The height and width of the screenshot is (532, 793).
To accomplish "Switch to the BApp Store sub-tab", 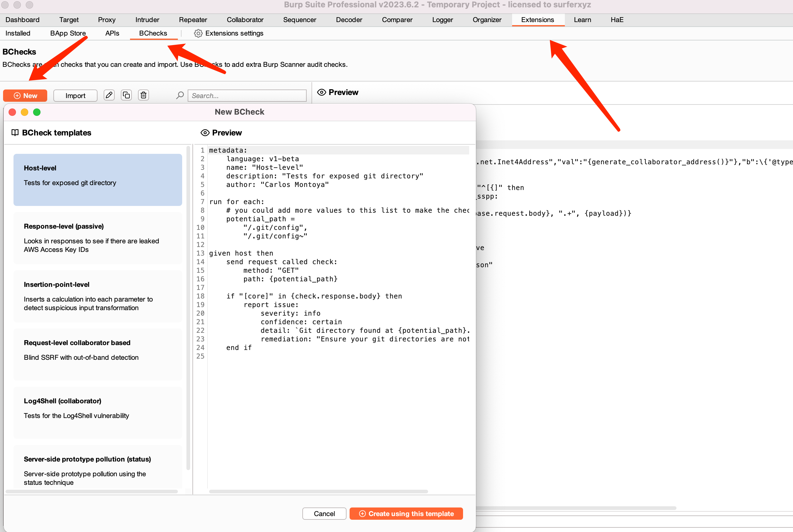I will (x=67, y=33).
